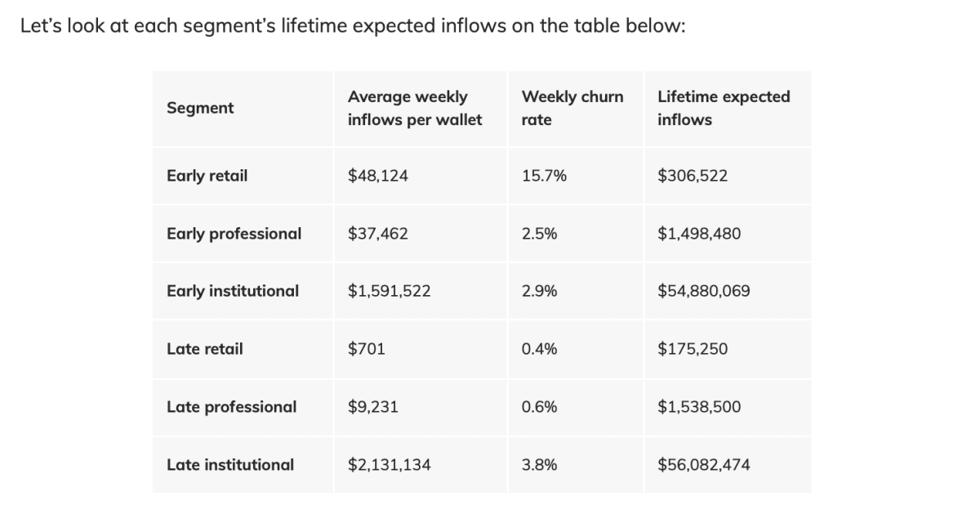The image size is (980, 519).
Task: Click the $1,591,522 weekly inflows cell
Action: click(389, 291)
